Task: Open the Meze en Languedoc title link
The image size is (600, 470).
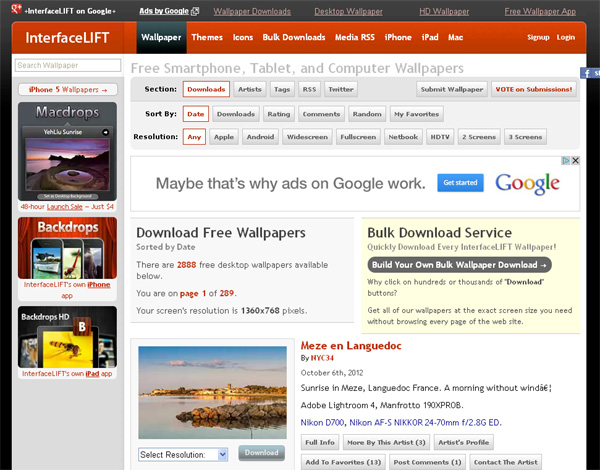Action: (x=351, y=346)
